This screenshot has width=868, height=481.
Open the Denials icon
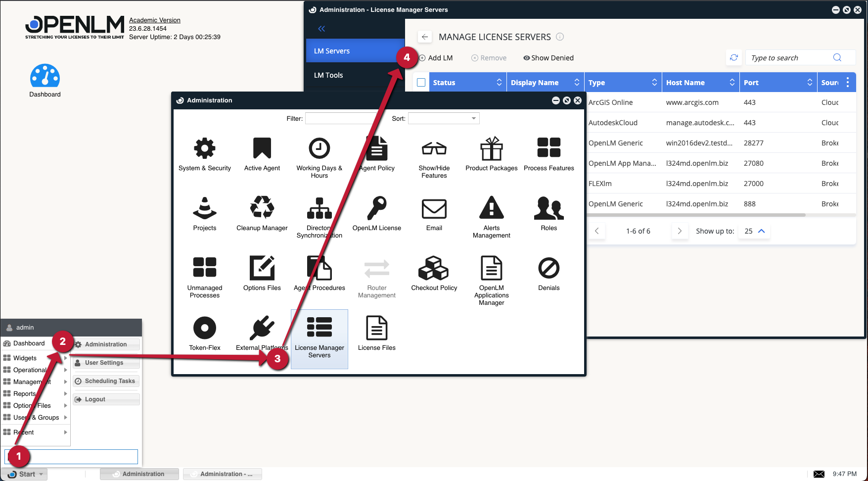[x=548, y=268]
